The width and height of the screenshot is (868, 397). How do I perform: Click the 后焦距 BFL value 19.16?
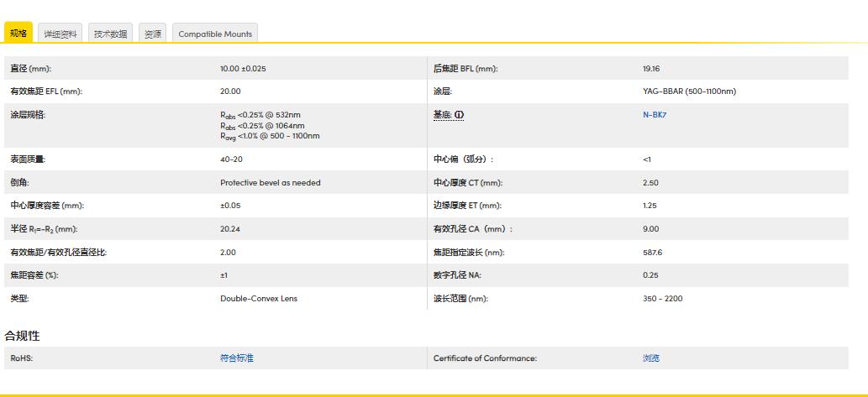point(650,69)
